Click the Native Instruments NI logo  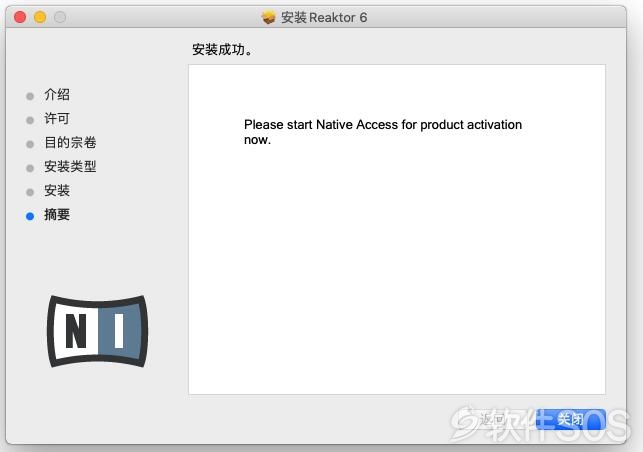point(98,331)
